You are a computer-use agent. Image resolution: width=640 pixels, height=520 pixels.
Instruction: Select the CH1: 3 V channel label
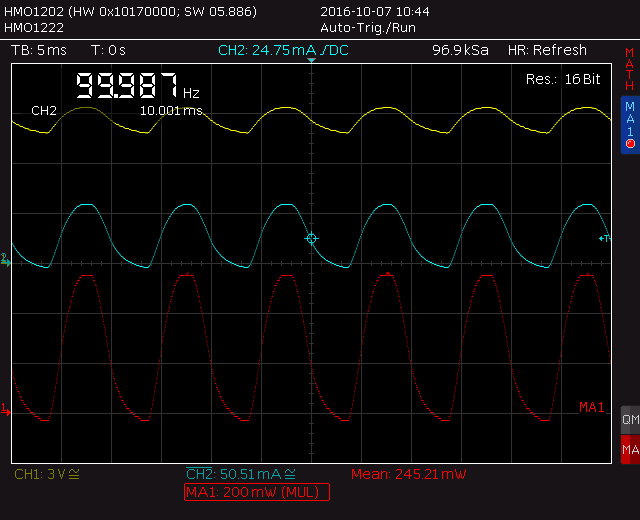47,474
